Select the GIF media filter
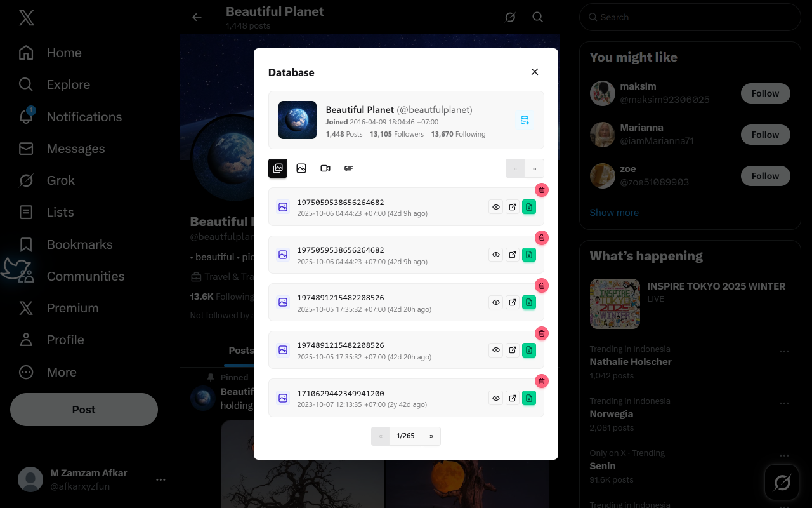 pos(348,168)
